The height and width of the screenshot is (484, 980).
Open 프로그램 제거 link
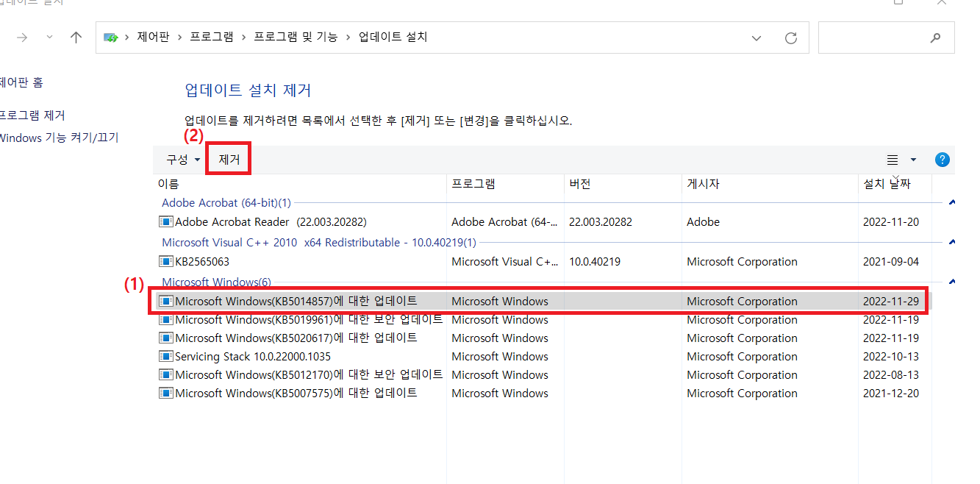[32, 115]
